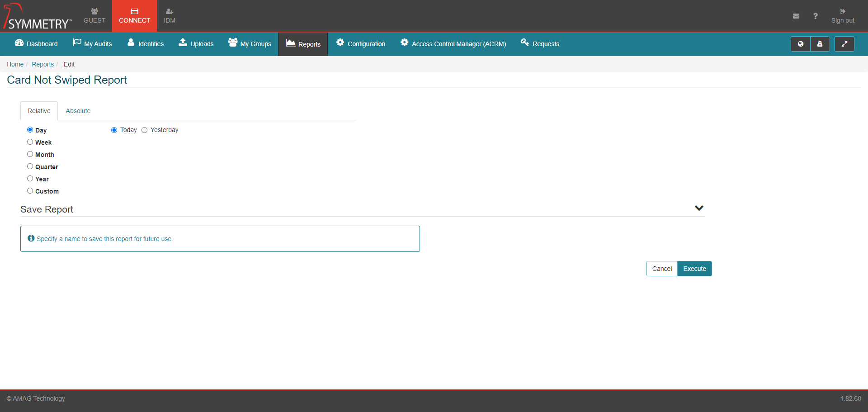The width and height of the screenshot is (868, 412).
Task: Open the mail envelope icon
Action: point(796,16)
